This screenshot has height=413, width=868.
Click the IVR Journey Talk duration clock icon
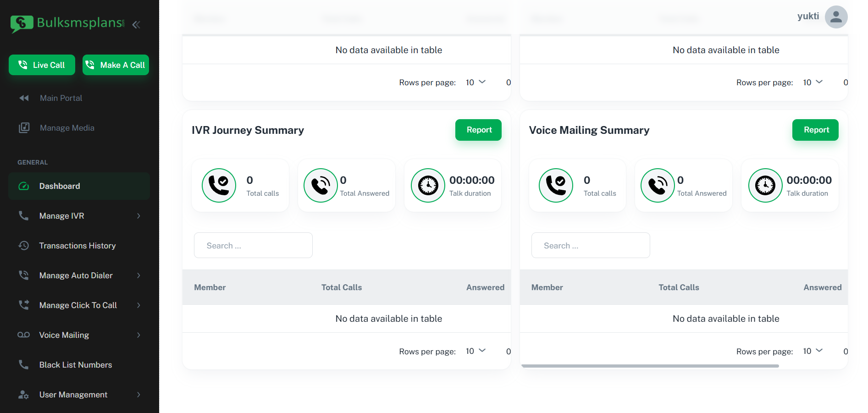tap(428, 186)
